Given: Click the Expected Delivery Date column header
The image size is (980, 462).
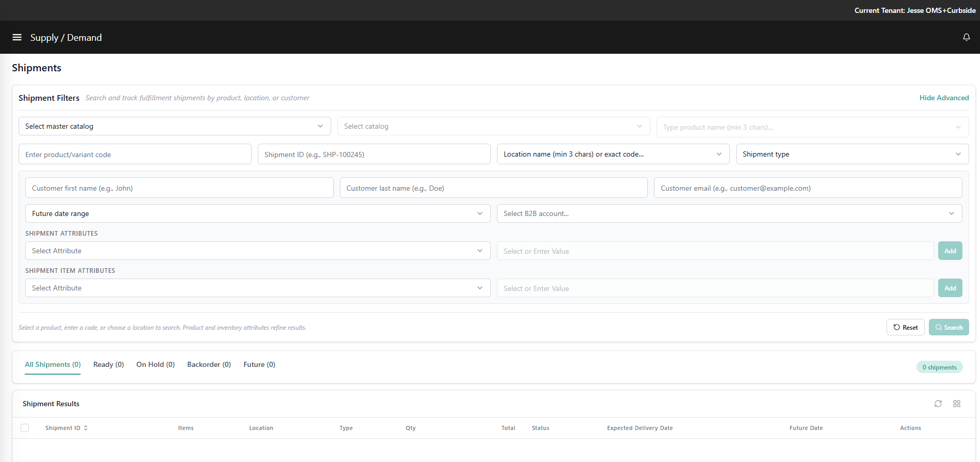Looking at the screenshot, I should click(640, 428).
